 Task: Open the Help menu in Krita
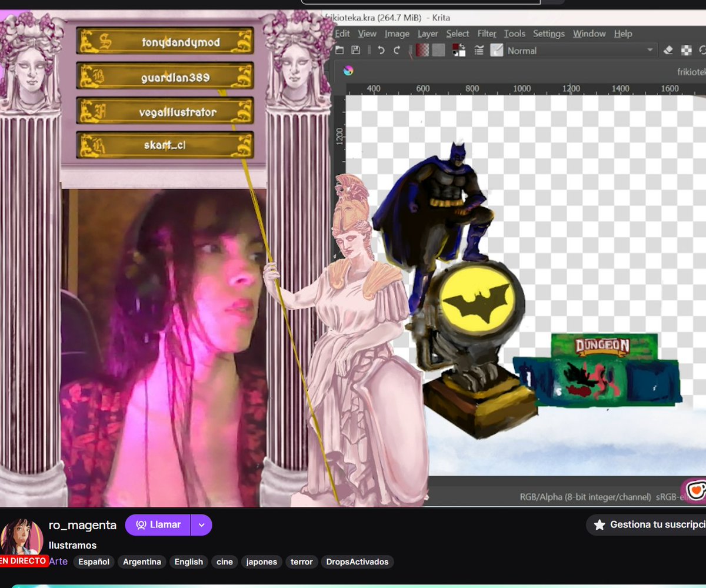[x=623, y=34]
